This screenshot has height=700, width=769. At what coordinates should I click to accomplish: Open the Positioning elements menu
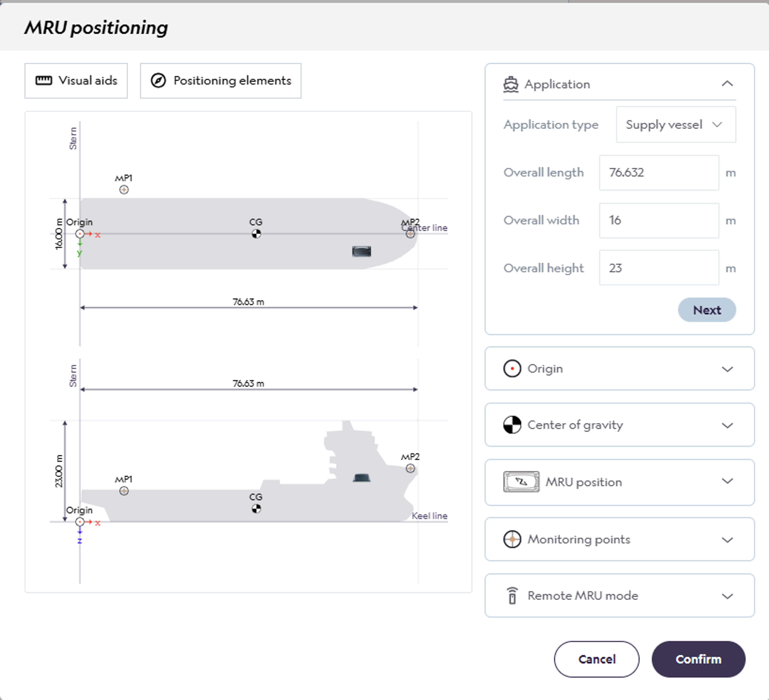pyautogui.click(x=220, y=81)
